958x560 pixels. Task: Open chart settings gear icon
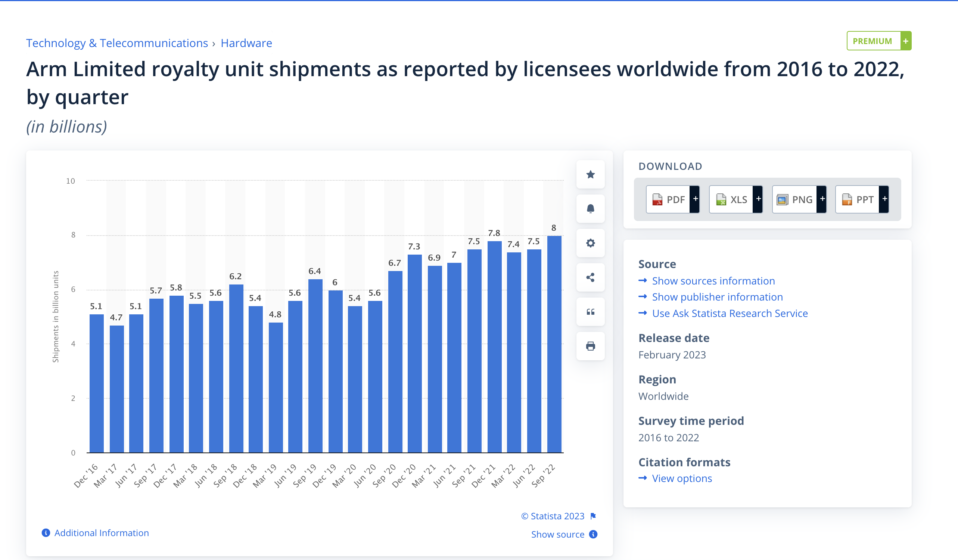pos(590,243)
